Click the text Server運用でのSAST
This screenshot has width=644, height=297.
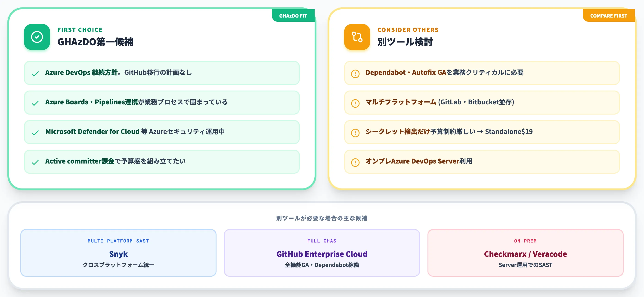525,265
